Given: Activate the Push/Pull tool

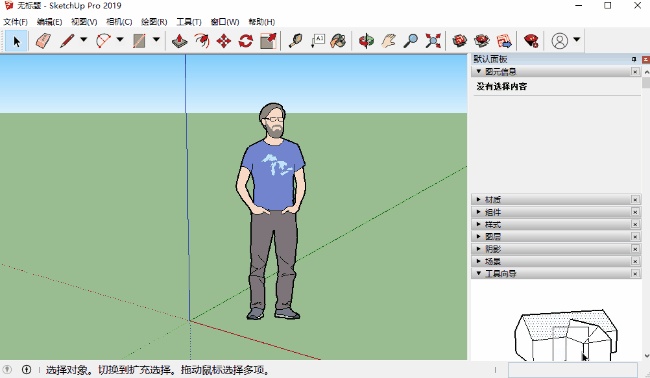Looking at the screenshot, I should [179, 41].
